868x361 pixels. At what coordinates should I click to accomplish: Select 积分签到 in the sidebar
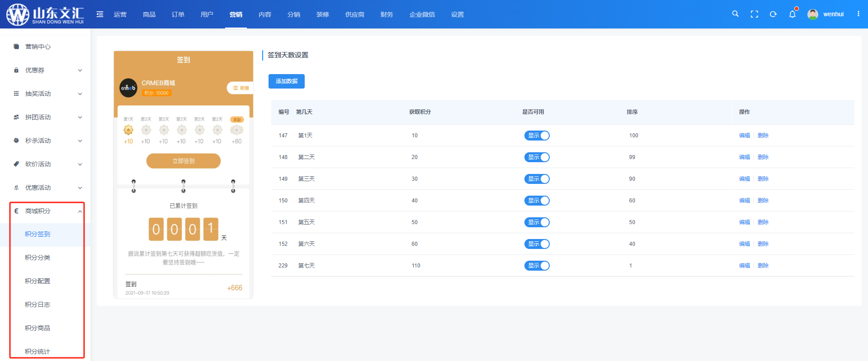point(38,234)
